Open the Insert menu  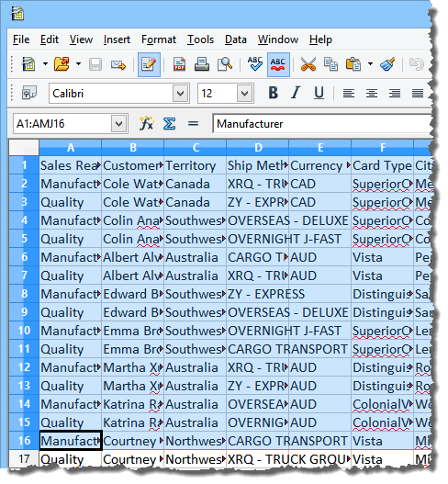click(117, 39)
